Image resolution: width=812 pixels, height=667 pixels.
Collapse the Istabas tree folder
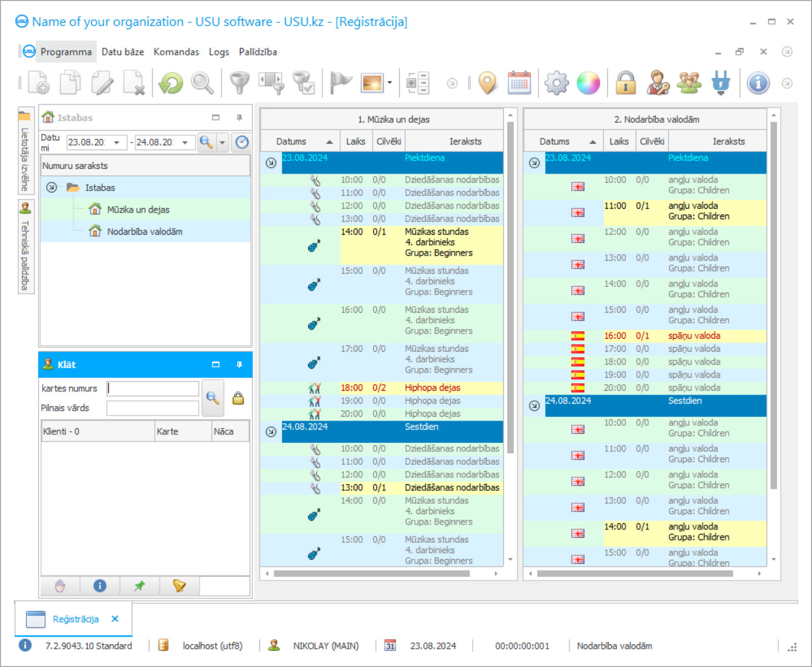pos(51,187)
